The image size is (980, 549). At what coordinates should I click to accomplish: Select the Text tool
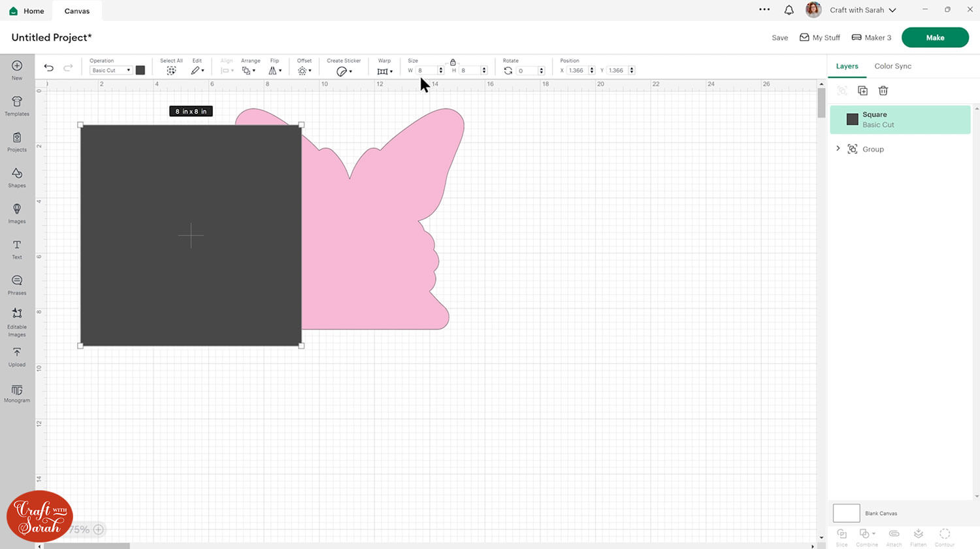click(x=17, y=248)
